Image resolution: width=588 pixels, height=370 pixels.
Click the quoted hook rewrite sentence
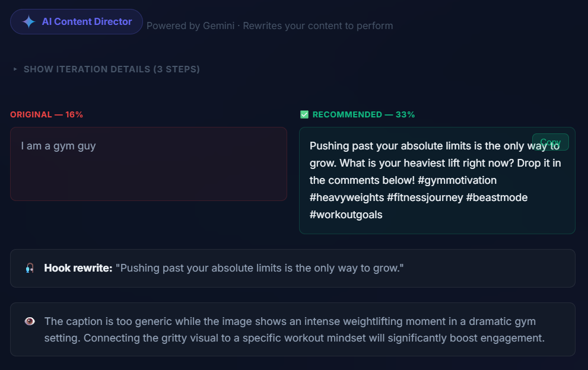259,268
